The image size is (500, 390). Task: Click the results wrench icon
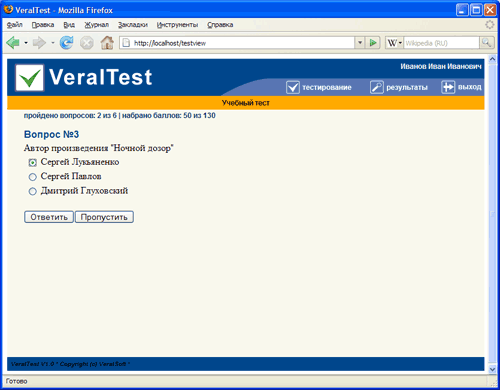[x=377, y=87]
